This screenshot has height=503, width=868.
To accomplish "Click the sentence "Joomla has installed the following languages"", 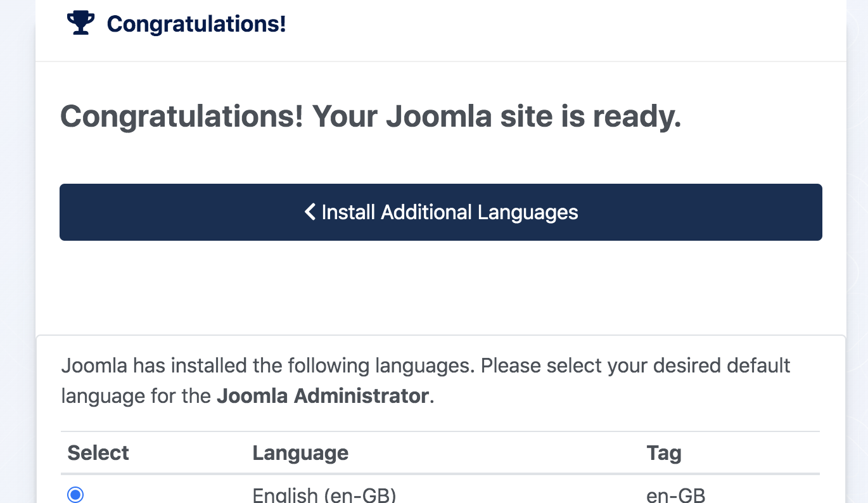I will pos(269,366).
